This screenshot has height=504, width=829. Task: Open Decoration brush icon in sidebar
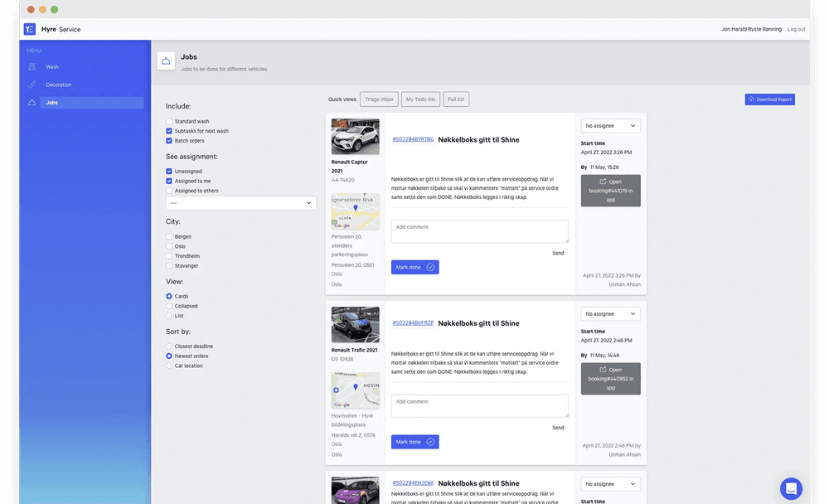tap(32, 85)
